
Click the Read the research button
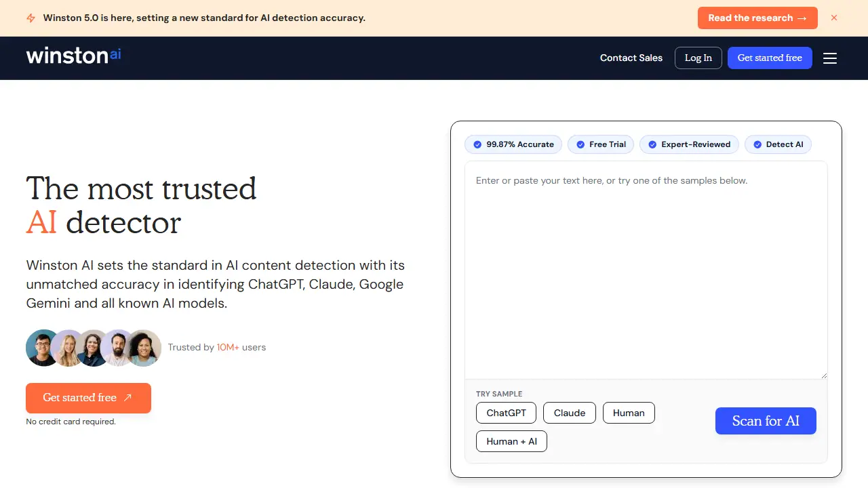coord(757,18)
